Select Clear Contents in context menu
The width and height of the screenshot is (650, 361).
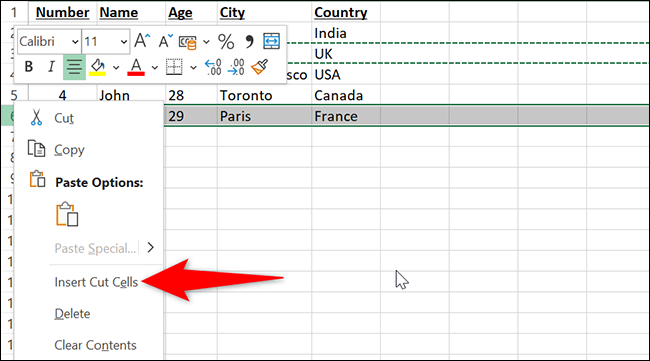[x=95, y=345]
